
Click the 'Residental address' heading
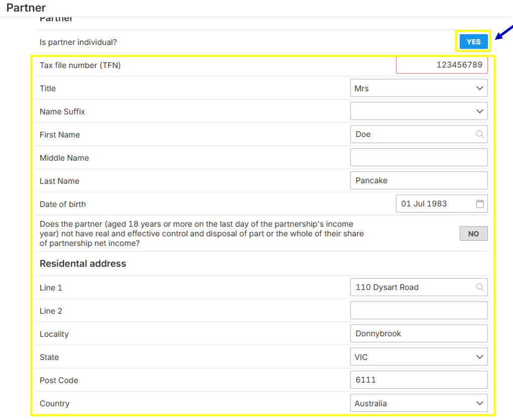click(x=83, y=263)
